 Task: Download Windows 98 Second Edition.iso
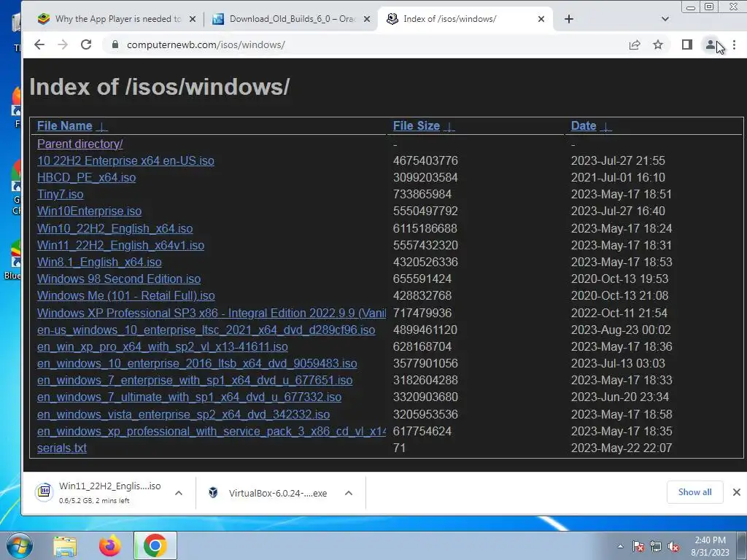pyautogui.click(x=119, y=279)
